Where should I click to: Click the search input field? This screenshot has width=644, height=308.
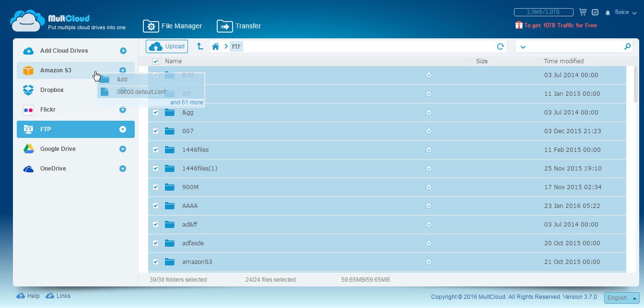coord(574,46)
